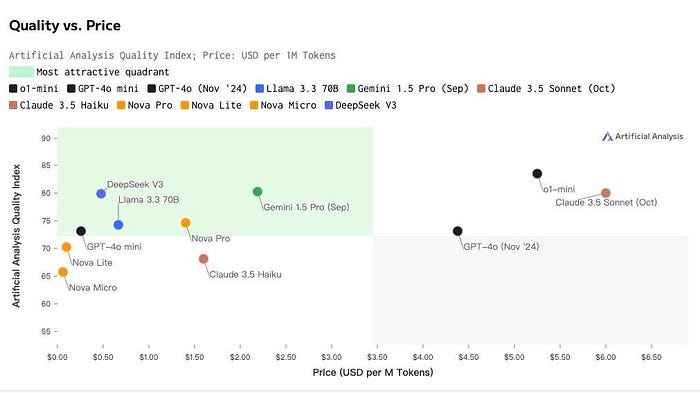700x393 pixels.
Task: Click the Gemini 1.5 Pro green data point
Action: [258, 192]
